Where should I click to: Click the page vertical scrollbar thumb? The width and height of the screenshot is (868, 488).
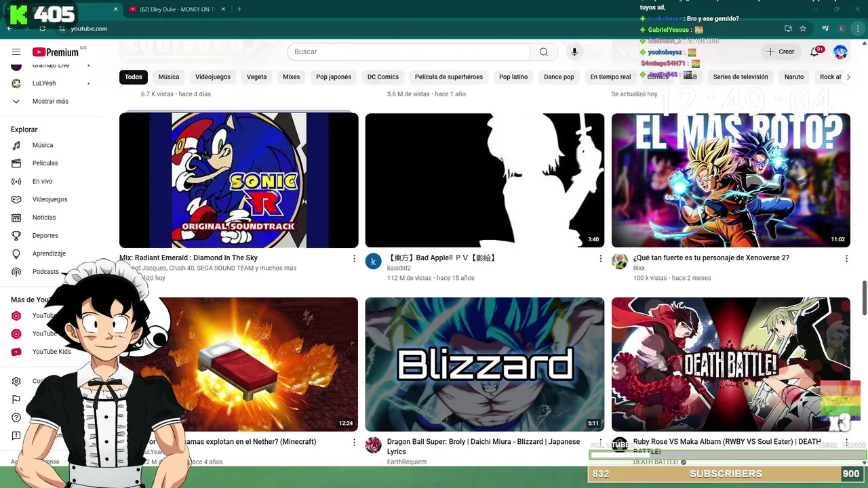coord(864,297)
